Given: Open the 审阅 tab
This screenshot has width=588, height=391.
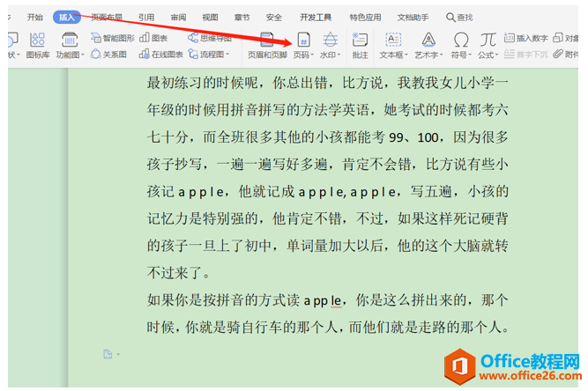Looking at the screenshot, I should point(178,18).
